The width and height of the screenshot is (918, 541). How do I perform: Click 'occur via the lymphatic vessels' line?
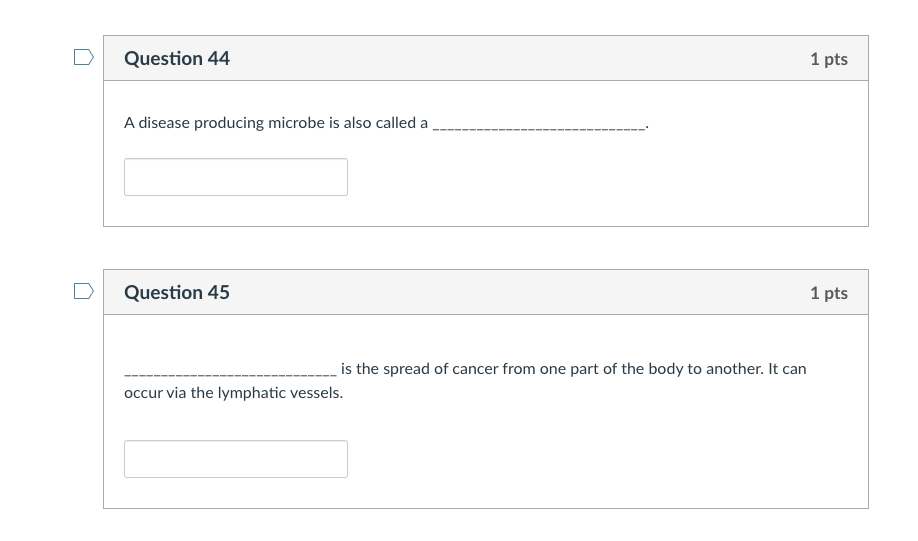[x=233, y=393]
